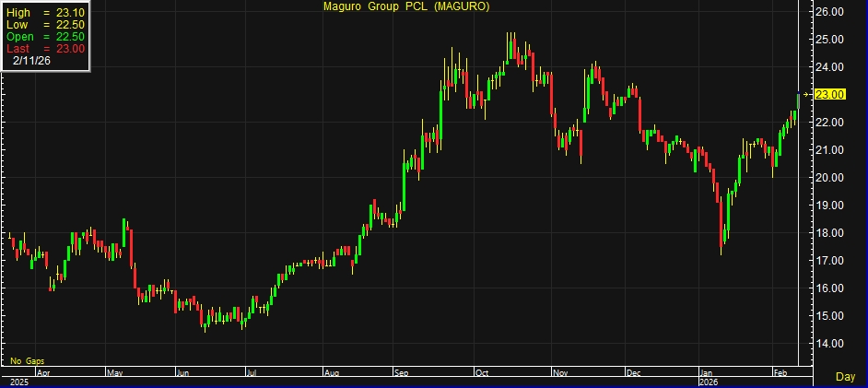This screenshot has height=388, width=868.
Task: Click the 2025 year label
Action: tap(19, 382)
